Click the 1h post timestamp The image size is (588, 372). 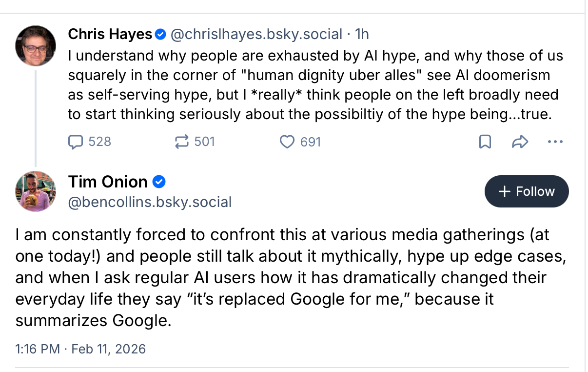[x=362, y=34]
